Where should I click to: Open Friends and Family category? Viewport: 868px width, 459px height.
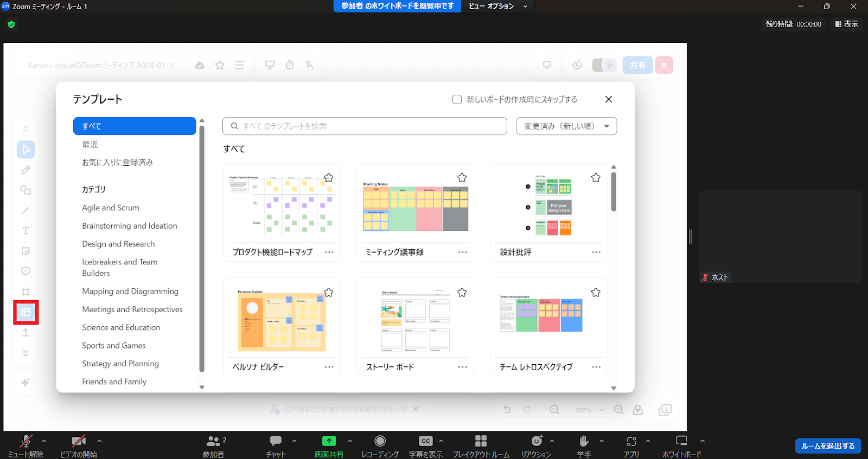(114, 382)
